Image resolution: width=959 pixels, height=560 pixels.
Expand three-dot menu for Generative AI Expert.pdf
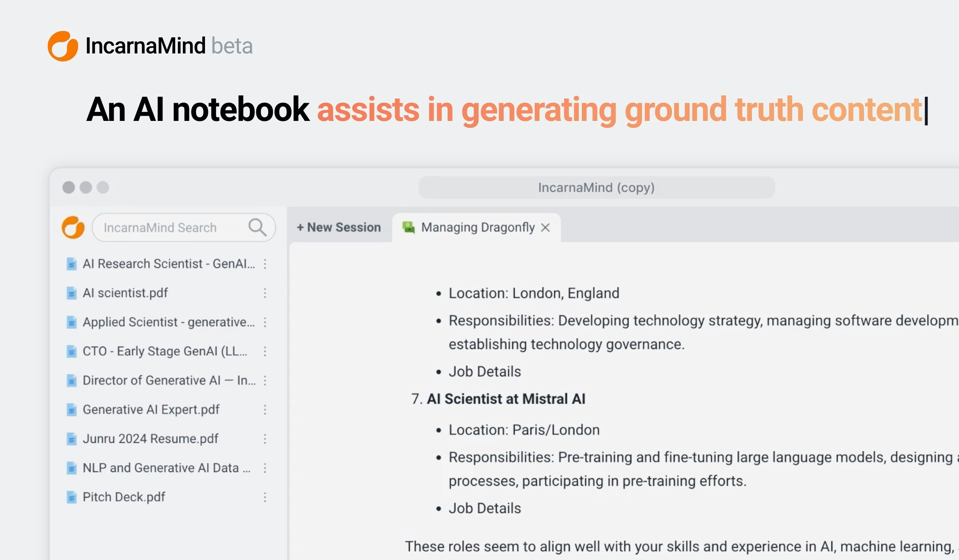[265, 410]
